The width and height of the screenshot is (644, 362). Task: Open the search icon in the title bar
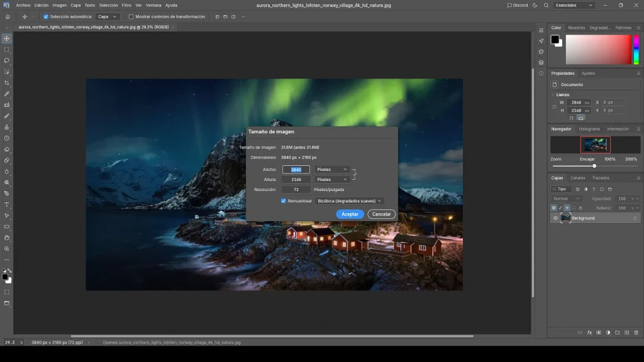point(547,5)
